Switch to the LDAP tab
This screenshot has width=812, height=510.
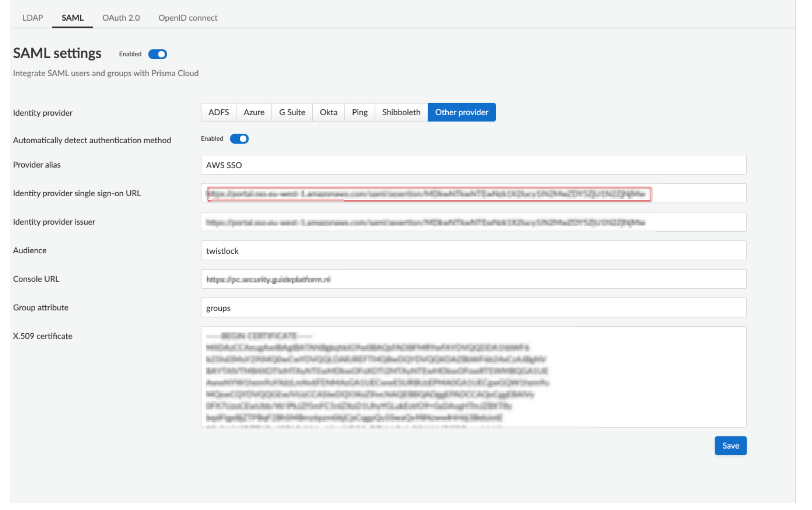(32, 18)
